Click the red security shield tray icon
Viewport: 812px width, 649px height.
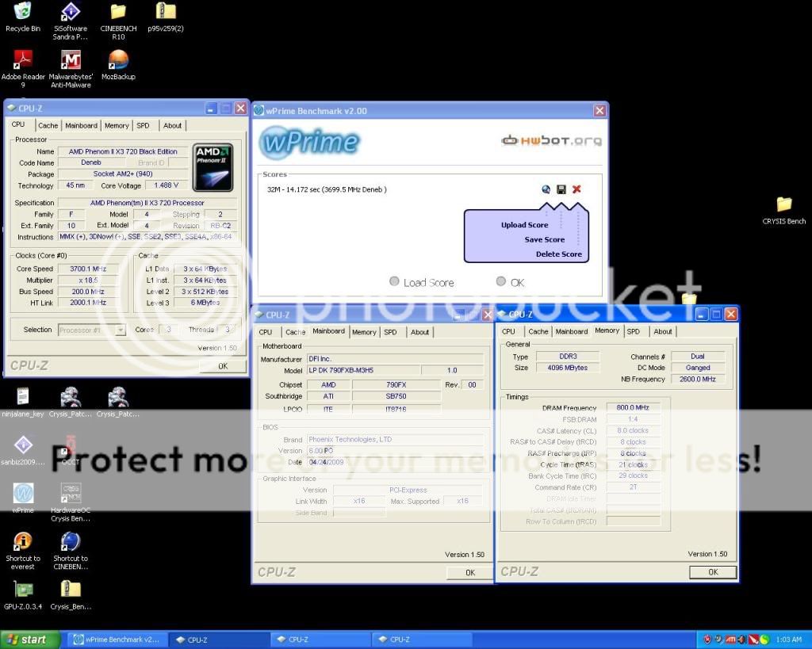(x=707, y=639)
